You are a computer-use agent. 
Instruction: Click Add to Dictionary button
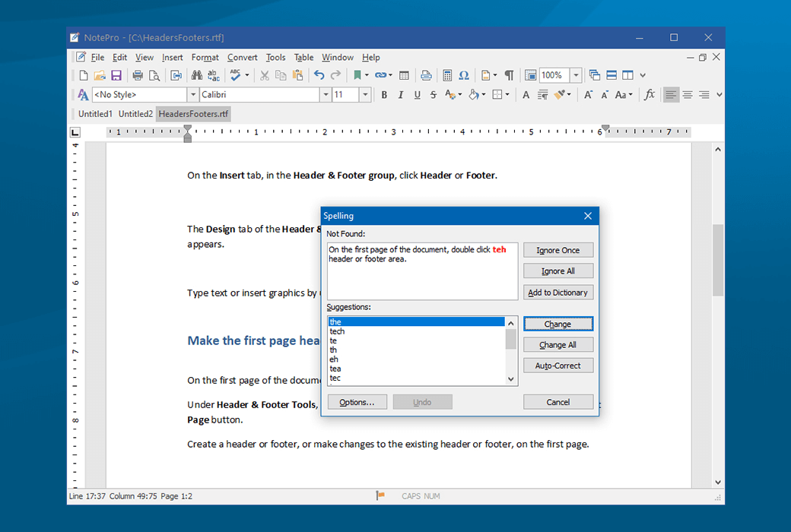click(x=558, y=293)
